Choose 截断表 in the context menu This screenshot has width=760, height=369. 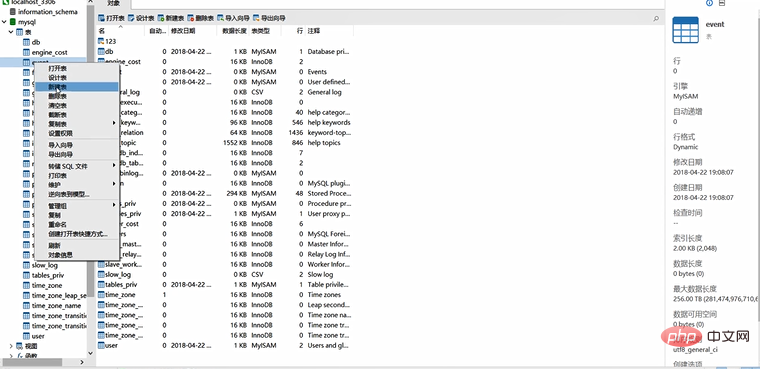tap(77, 115)
